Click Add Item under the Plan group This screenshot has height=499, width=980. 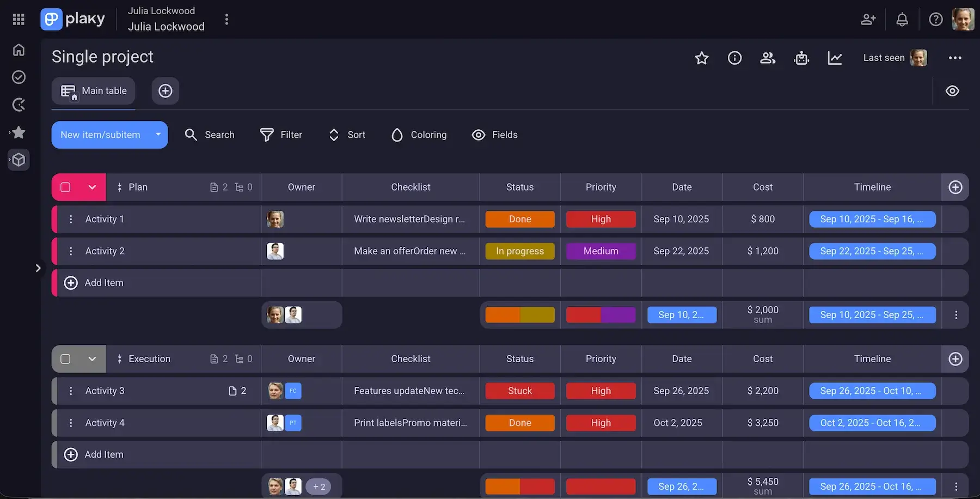(94, 283)
